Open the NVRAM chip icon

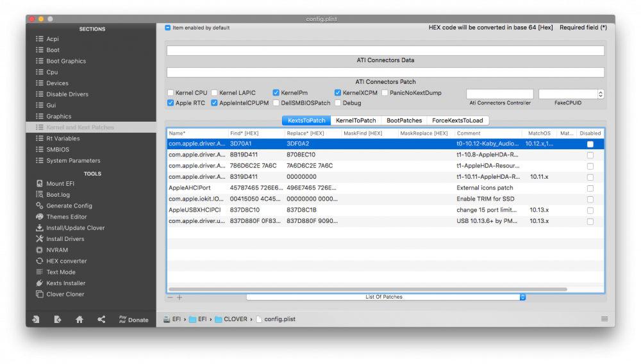tap(39, 250)
